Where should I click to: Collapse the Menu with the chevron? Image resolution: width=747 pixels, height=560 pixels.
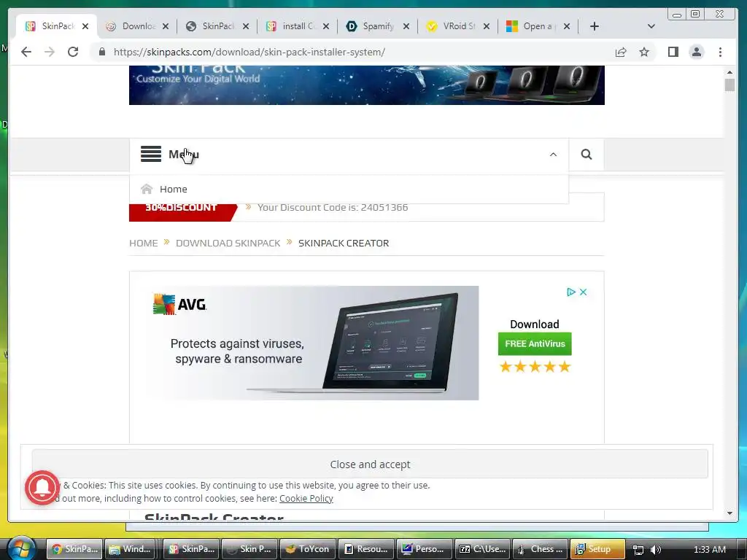point(553,155)
